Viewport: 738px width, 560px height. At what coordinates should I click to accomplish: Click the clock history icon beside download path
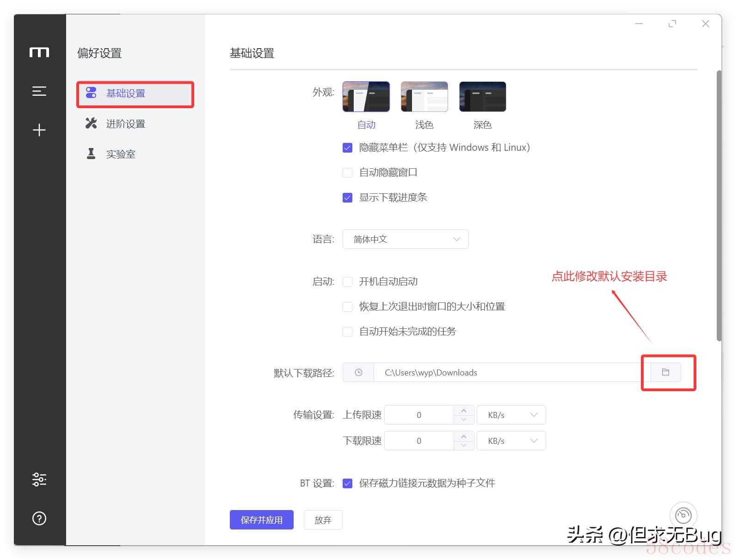pyautogui.click(x=358, y=372)
